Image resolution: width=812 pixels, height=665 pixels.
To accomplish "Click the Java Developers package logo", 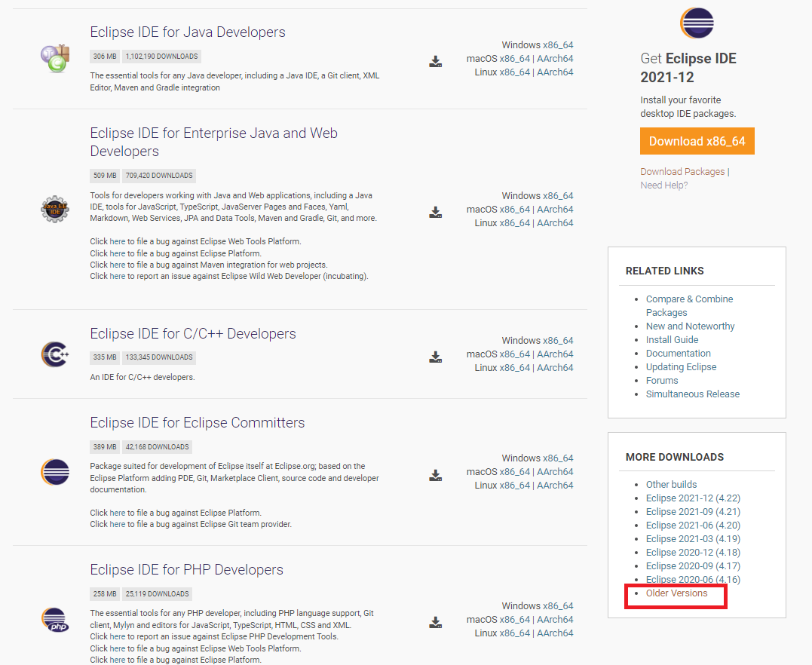I will coord(55,59).
